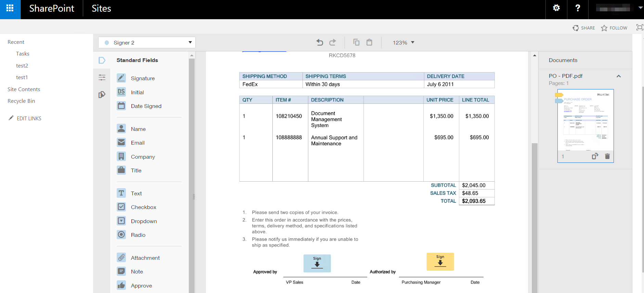Share this site
644x293 pixels.
584,28
